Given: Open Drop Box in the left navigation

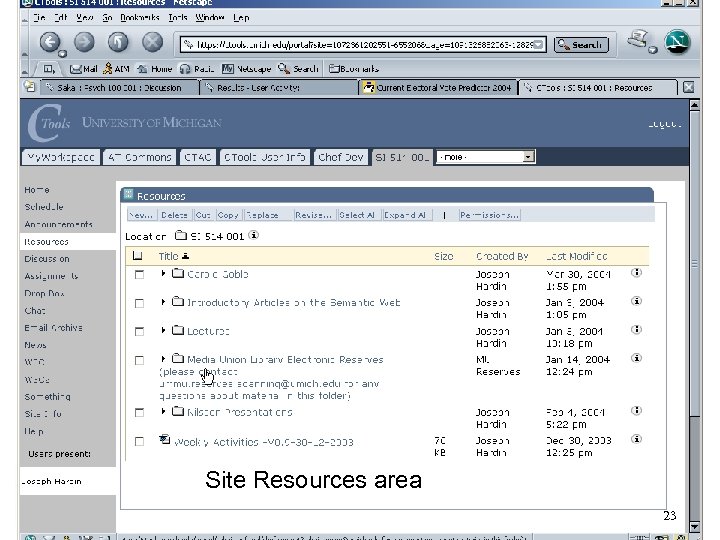Looking at the screenshot, I should [44, 293].
